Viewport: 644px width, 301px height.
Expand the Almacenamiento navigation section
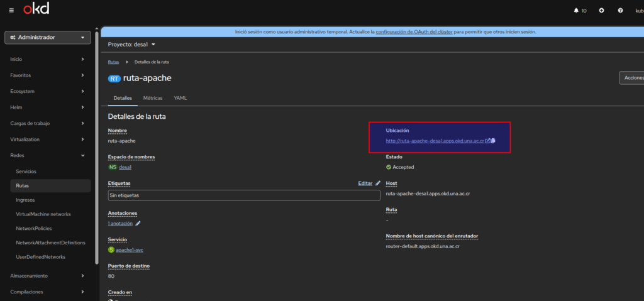tap(48, 275)
